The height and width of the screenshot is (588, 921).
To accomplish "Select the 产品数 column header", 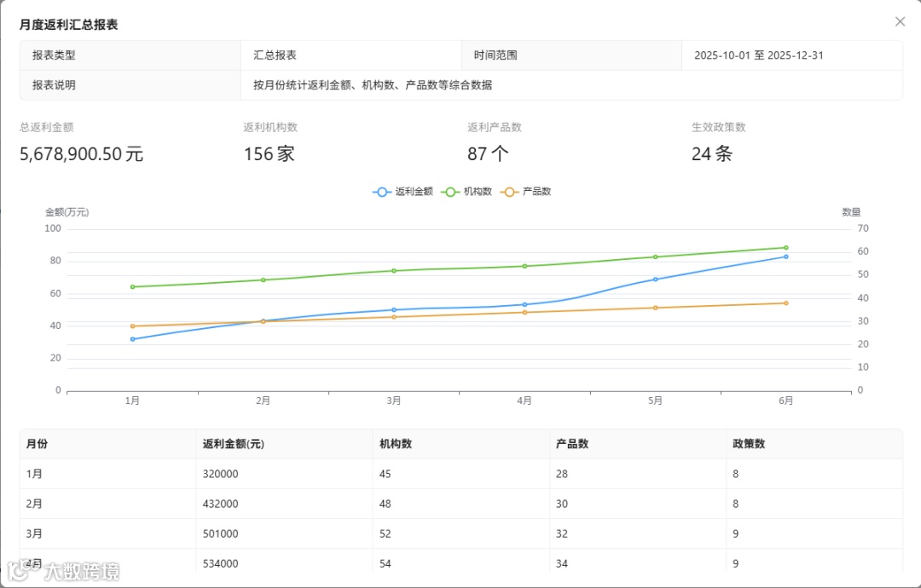I will coord(638,444).
